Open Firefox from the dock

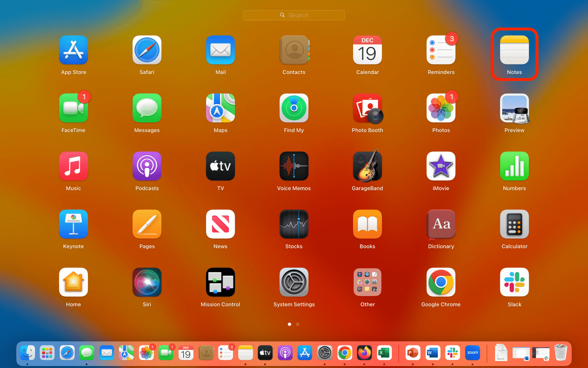[x=364, y=353]
